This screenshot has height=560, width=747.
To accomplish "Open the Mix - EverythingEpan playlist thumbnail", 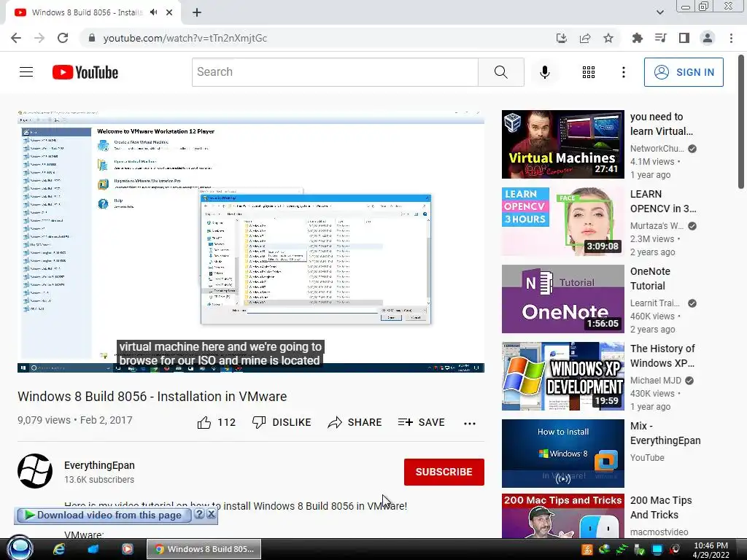I will tap(562, 454).
